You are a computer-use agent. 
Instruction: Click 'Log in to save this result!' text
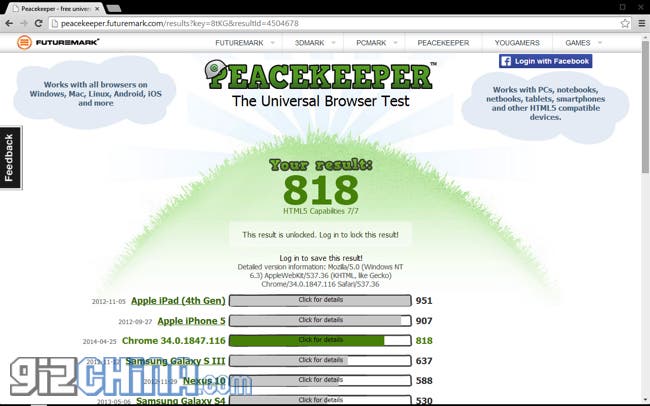(x=321, y=258)
